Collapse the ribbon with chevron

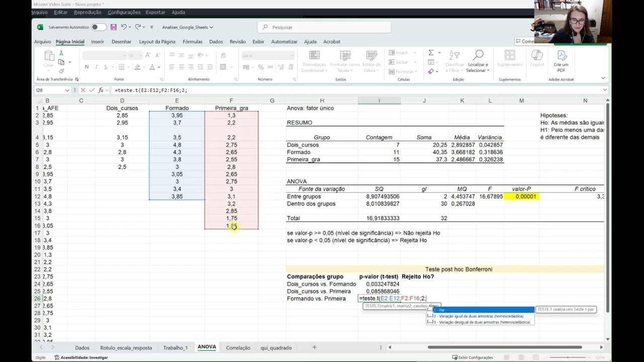(x=603, y=78)
